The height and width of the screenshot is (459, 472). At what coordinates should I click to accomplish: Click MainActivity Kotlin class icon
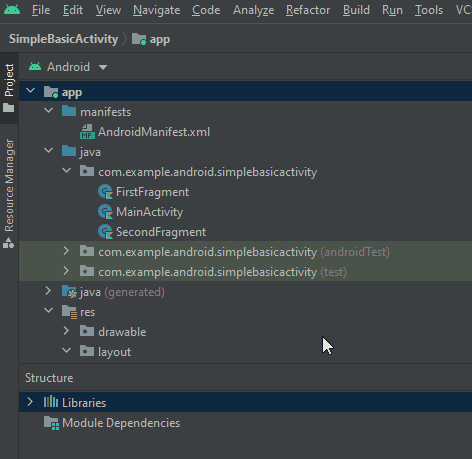(x=106, y=212)
